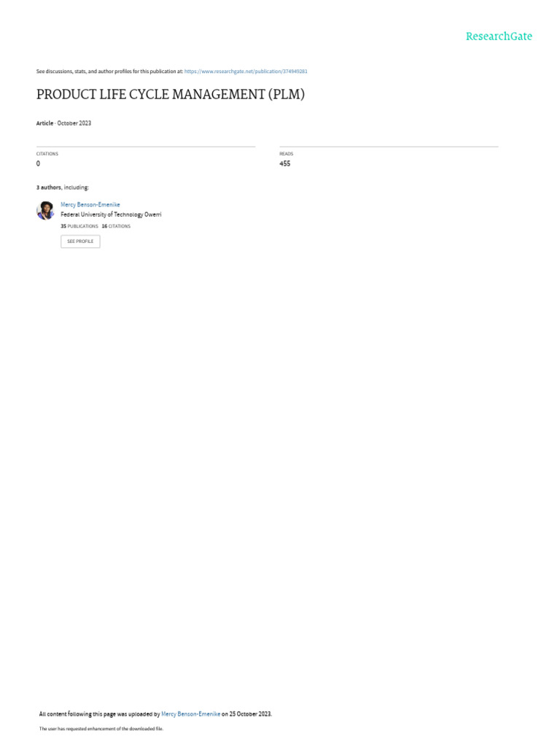
Task: Click the October 2023 publication date
Action: (x=74, y=123)
